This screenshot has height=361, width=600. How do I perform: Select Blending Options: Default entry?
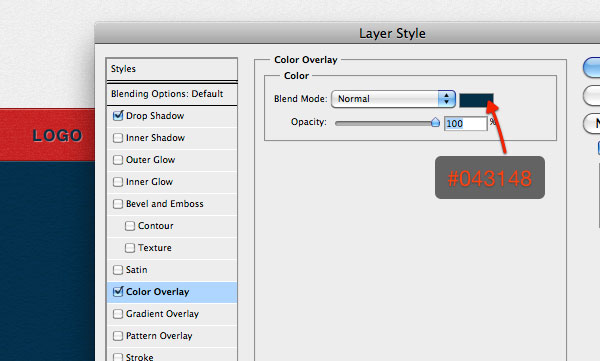(172, 94)
